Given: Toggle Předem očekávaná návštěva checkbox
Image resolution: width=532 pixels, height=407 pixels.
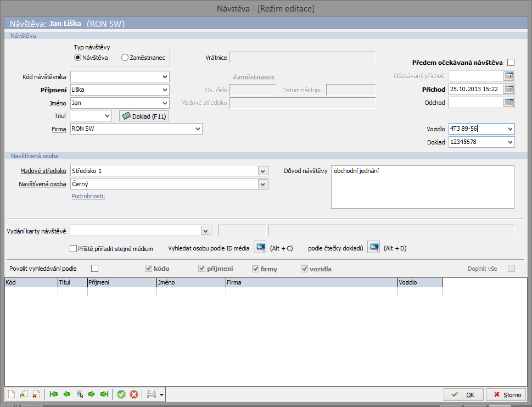Looking at the screenshot, I should pos(511,63).
